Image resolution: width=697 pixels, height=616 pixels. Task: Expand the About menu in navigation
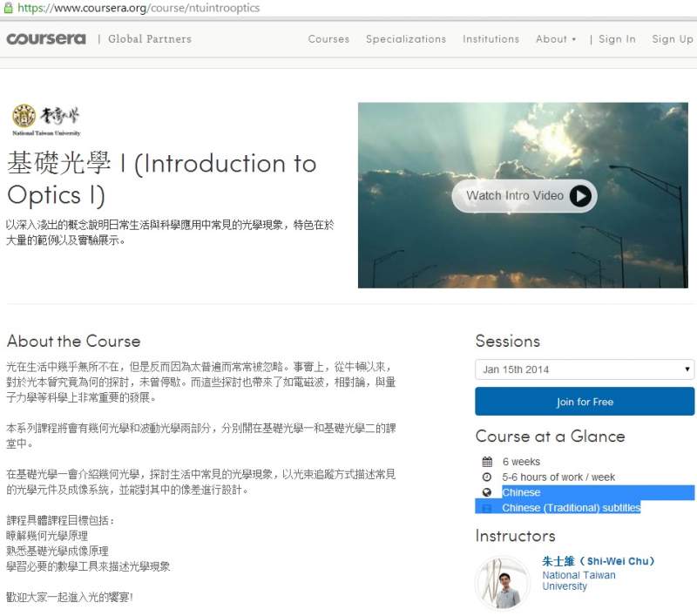pos(556,39)
